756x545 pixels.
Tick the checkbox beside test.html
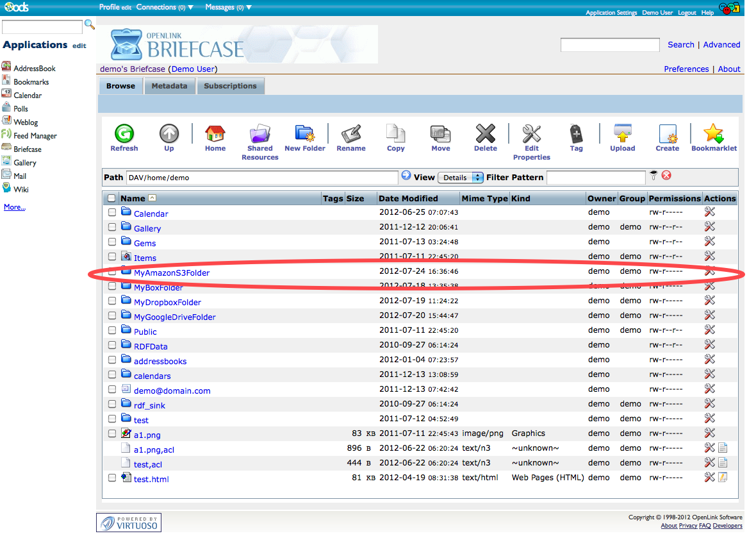(x=112, y=478)
